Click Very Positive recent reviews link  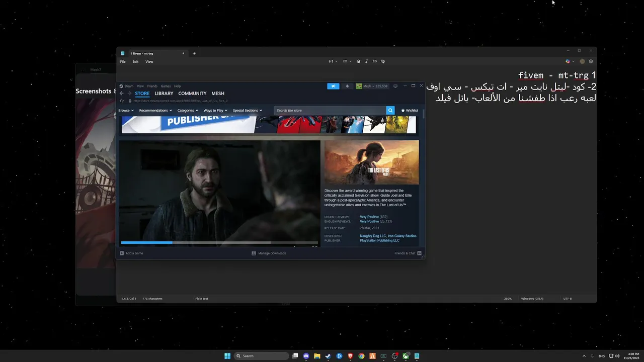[369, 217]
